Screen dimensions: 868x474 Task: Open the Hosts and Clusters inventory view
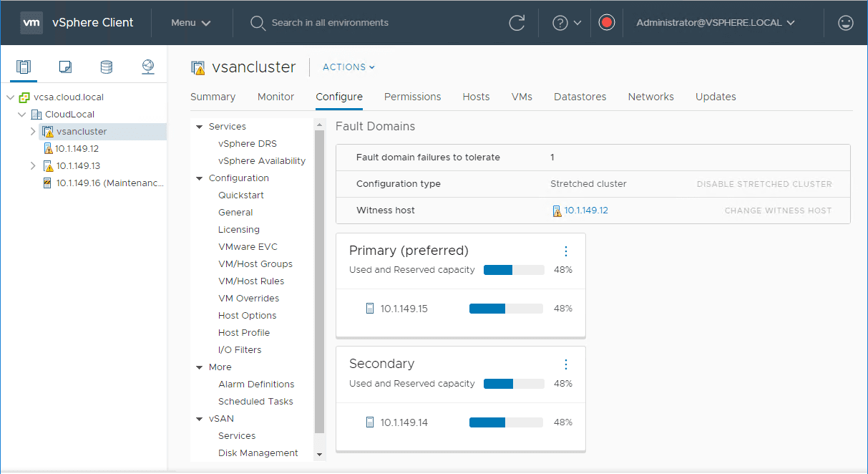coord(24,67)
